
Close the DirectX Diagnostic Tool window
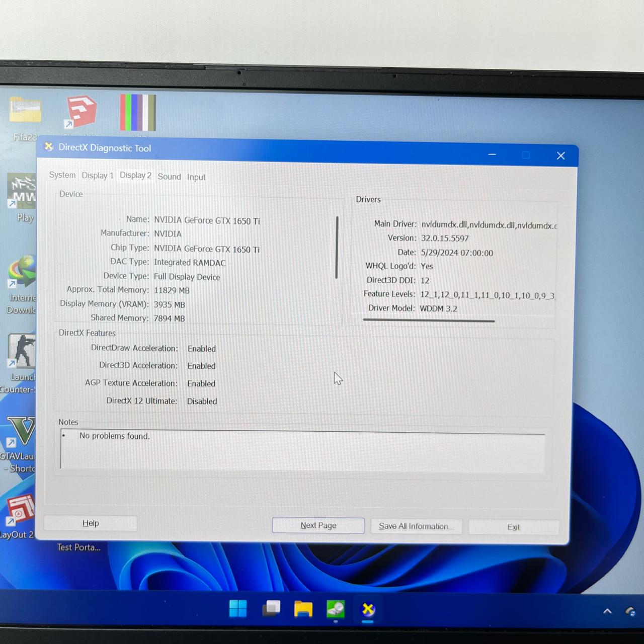pyautogui.click(x=560, y=155)
